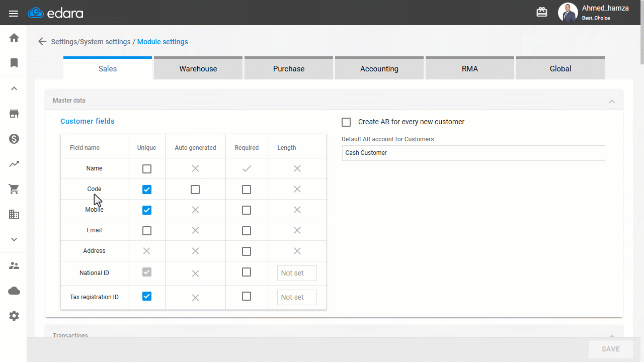Viewport: 644px width, 362px height.
Task: Click Tax registration ID Length input
Action: click(297, 297)
